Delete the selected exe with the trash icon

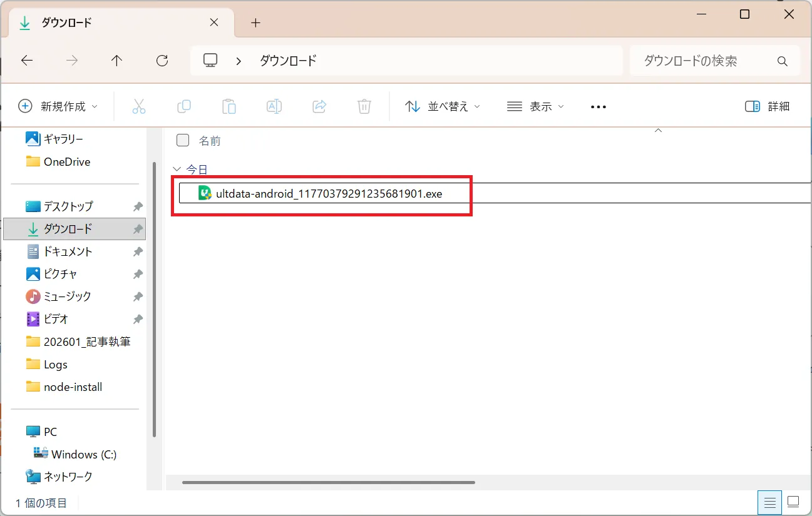pos(364,106)
